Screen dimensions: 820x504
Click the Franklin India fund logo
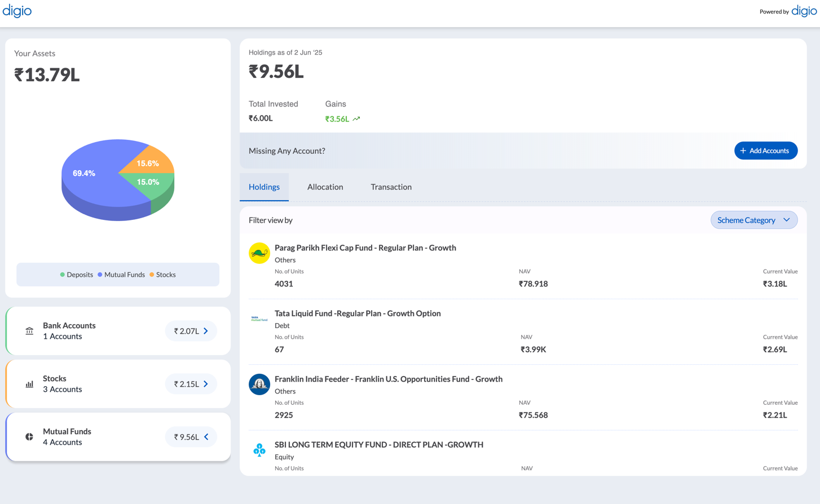pyautogui.click(x=259, y=384)
